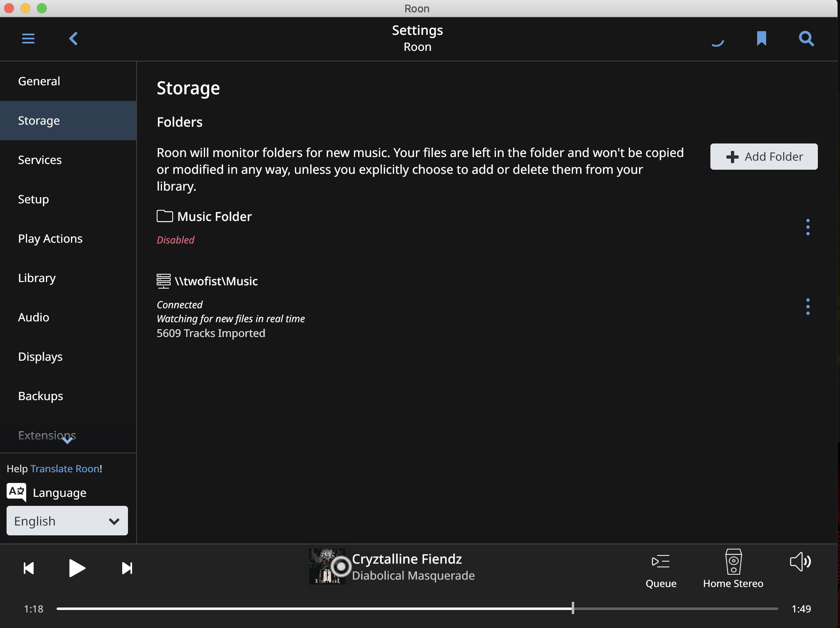
Task: Follow the Translate Roon link
Action: pos(65,469)
